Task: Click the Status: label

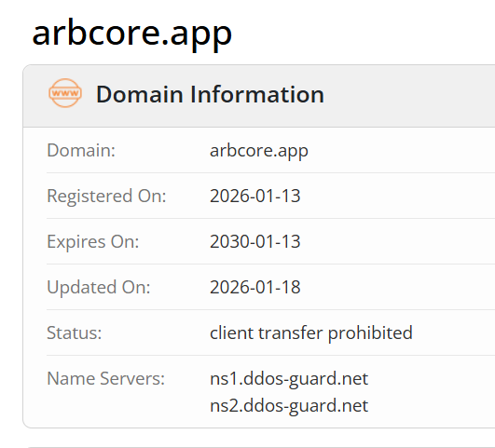Action: [x=75, y=333]
